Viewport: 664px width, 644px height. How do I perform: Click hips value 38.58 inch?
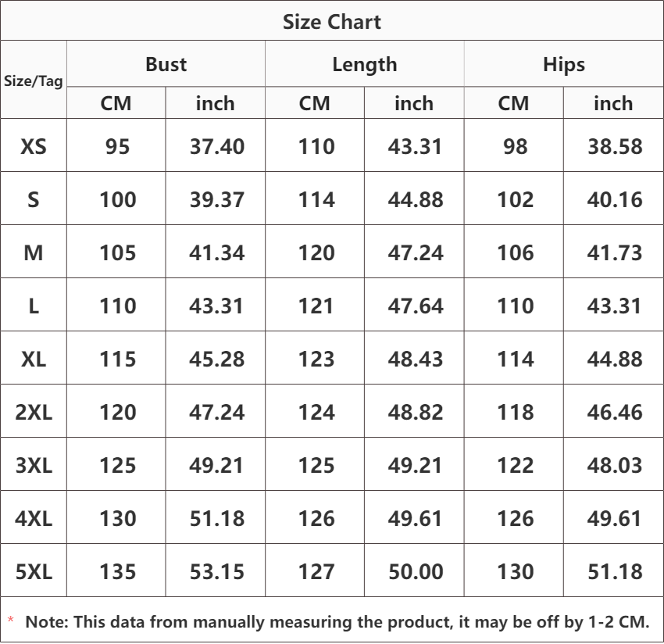point(615,147)
